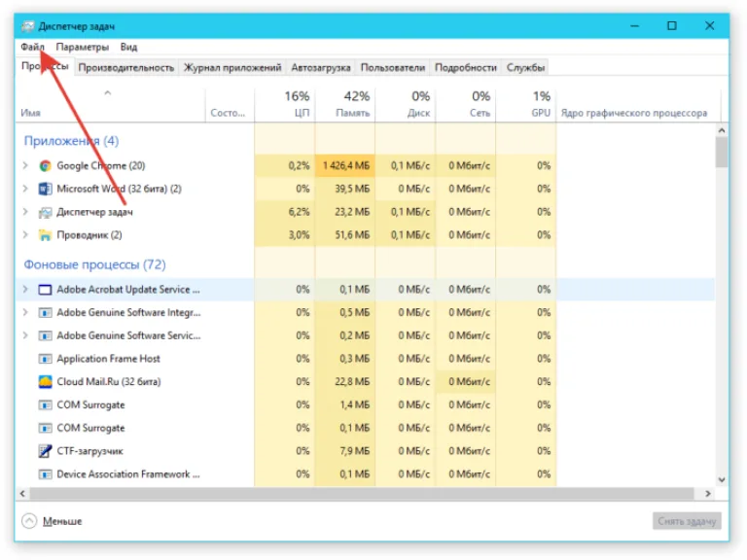Viewport: 747px width, 560px height.
Task: Expand Adobe Genuine Software Integr... row
Action: click(x=25, y=313)
